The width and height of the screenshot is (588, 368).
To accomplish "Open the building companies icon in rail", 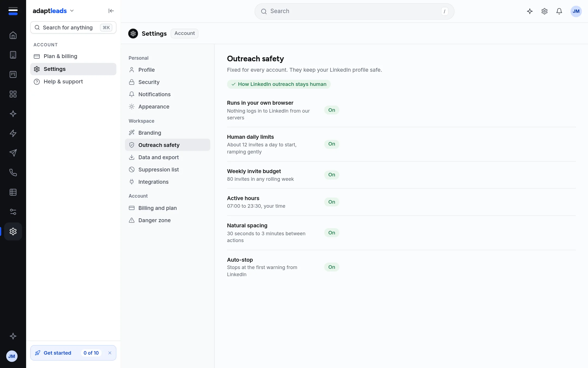I will pyautogui.click(x=13, y=55).
